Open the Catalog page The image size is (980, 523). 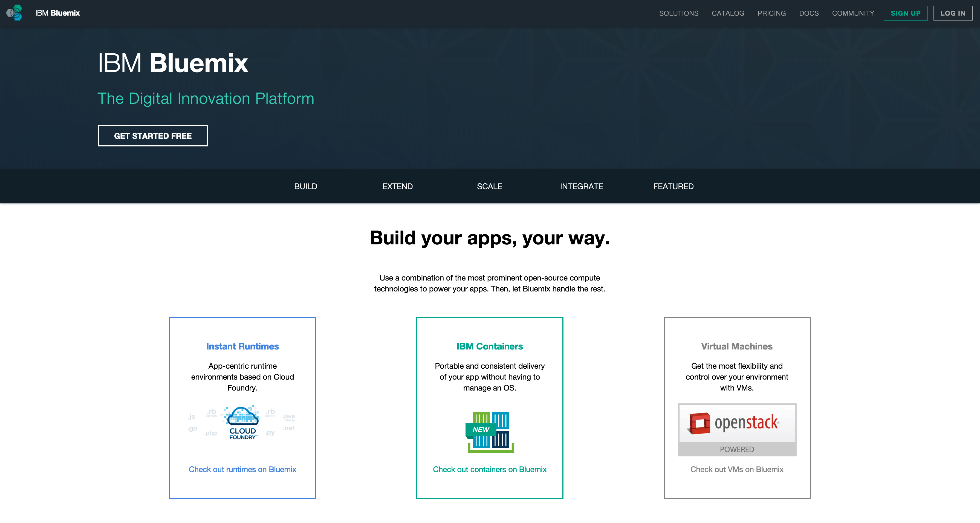(x=728, y=13)
